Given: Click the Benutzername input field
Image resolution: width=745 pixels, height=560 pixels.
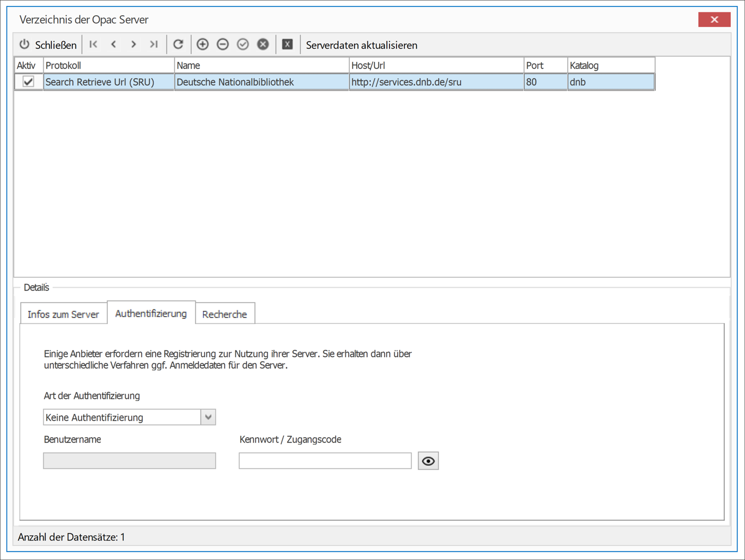Looking at the screenshot, I should (130, 461).
